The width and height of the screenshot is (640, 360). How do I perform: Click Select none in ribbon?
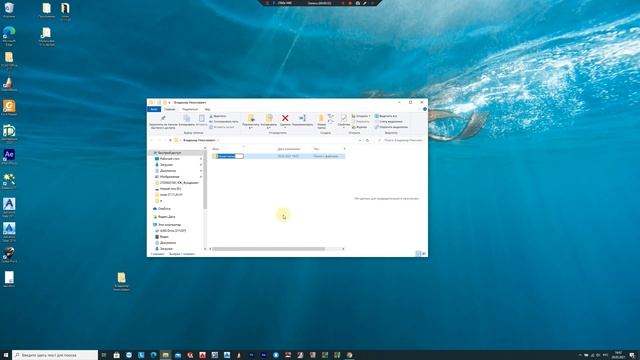click(x=389, y=122)
